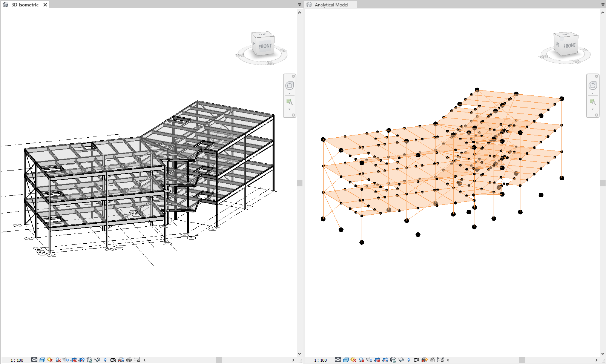Click Unlocked 3D View house icon in right view
The width and height of the screenshot is (606, 364).
(x=393, y=360)
